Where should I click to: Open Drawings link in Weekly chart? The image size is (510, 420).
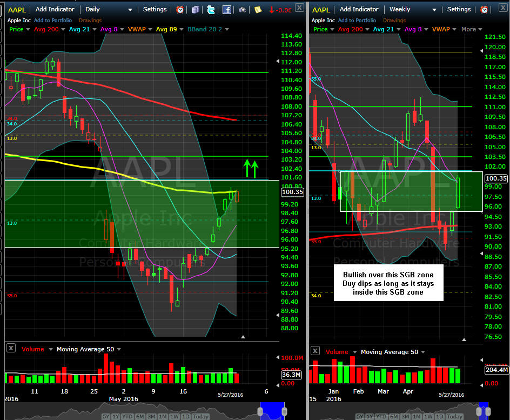[x=394, y=20]
